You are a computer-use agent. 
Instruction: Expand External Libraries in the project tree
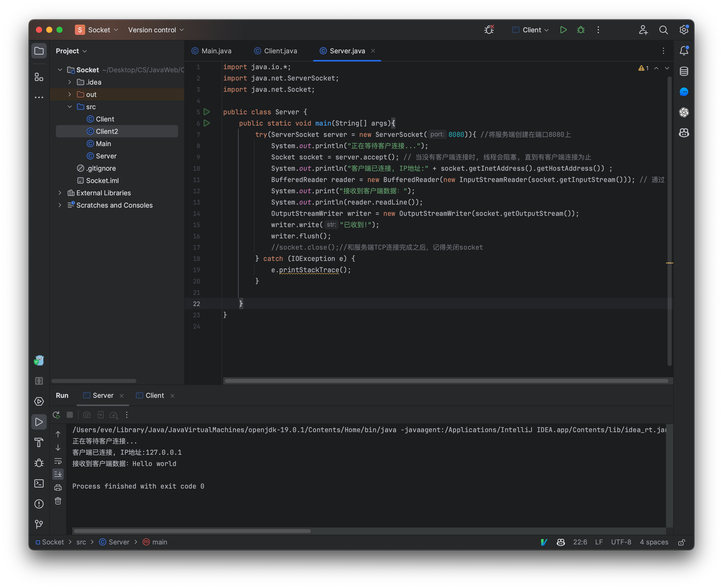60,192
